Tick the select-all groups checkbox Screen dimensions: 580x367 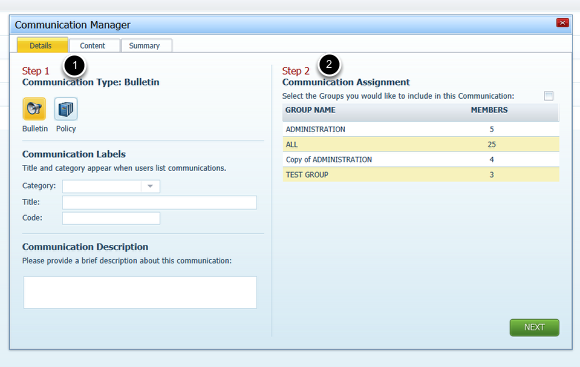(549, 96)
